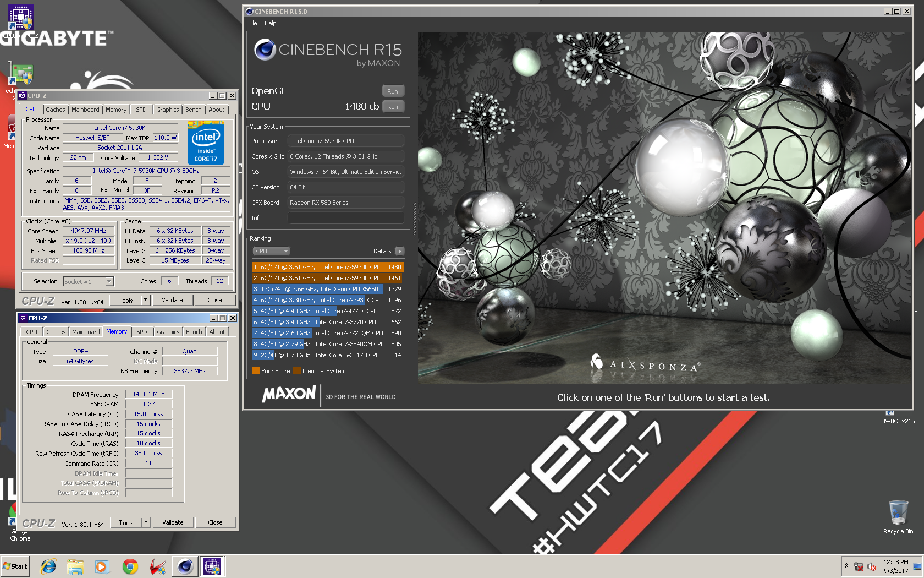The image size is (924, 578).
Task: Run the OpenGL benchmark
Action: pos(393,91)
